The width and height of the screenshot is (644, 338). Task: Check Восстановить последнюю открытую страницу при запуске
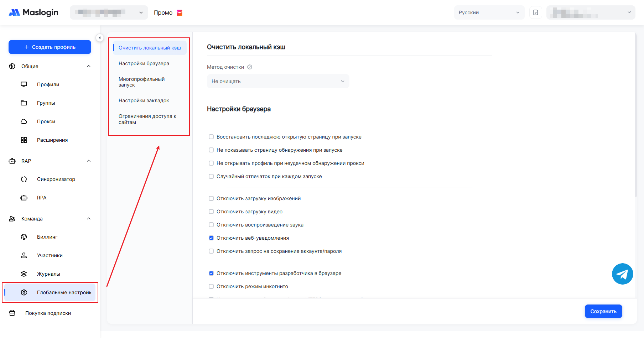click(x=211, y=137)
